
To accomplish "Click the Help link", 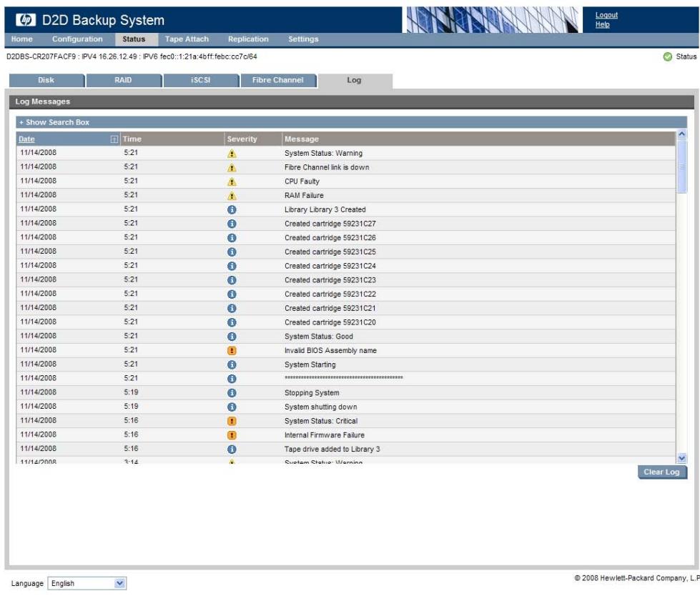I will point(602,24).
